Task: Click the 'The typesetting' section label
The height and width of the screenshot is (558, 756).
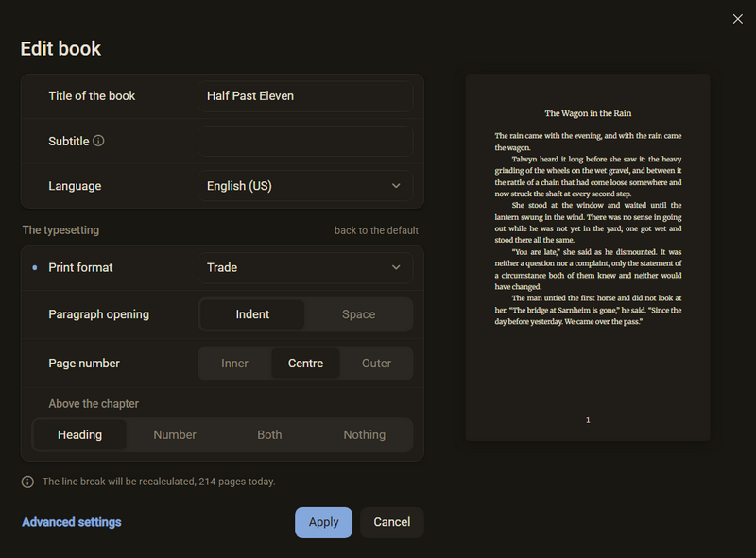Action: [x=60, y=230]
